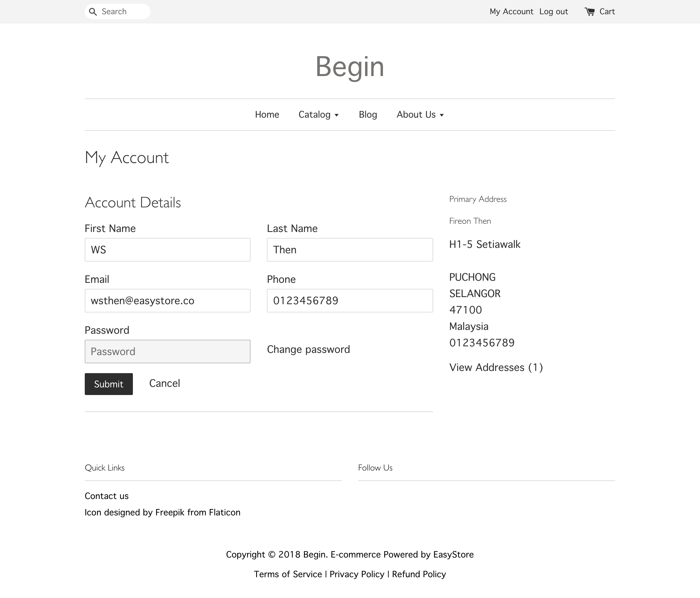The height and width of the screenshot is (598, 700).
Task: Open Terms of Service link
Action: click(288, 574)
